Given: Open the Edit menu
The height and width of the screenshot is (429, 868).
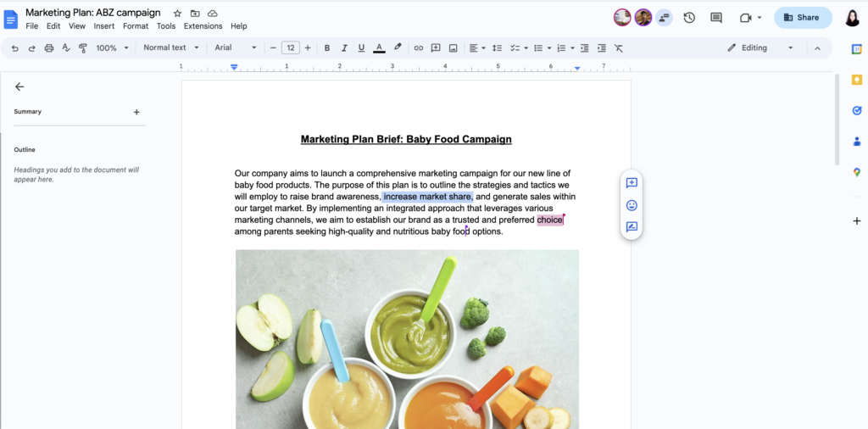Looking at the screenshot, I should [x=53, y=26].
